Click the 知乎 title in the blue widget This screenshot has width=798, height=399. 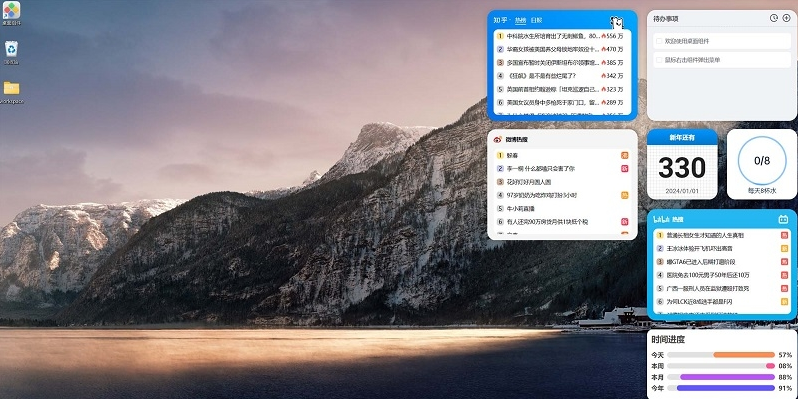500,20
